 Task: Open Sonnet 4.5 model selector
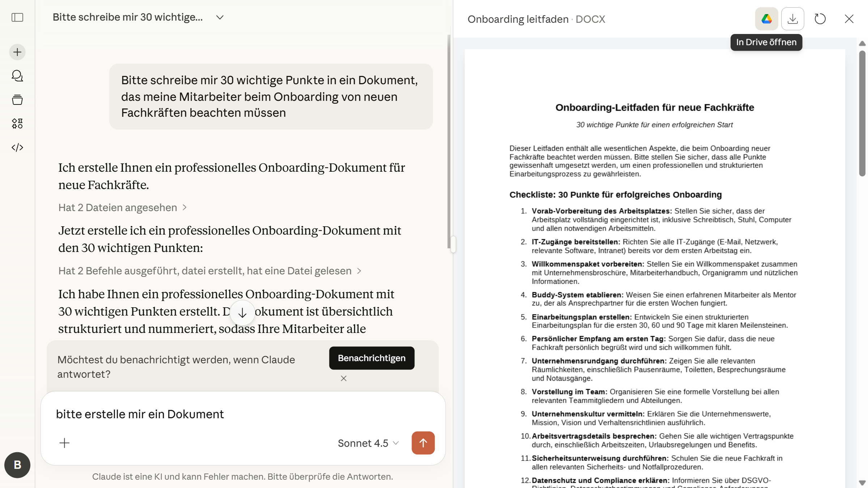click(x=368, y=443)
